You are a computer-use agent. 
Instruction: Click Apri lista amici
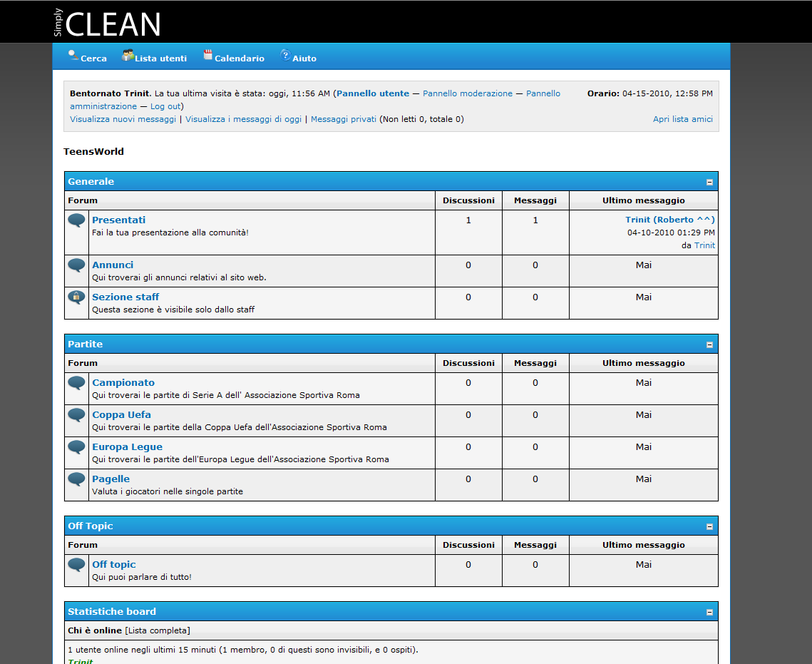pyautogui.click(x=682, y=119)
